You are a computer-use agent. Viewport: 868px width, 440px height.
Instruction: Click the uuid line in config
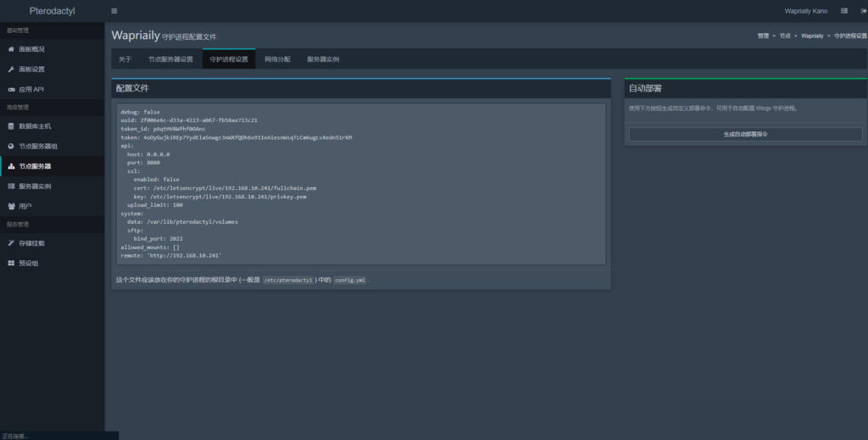coord(189,120)
